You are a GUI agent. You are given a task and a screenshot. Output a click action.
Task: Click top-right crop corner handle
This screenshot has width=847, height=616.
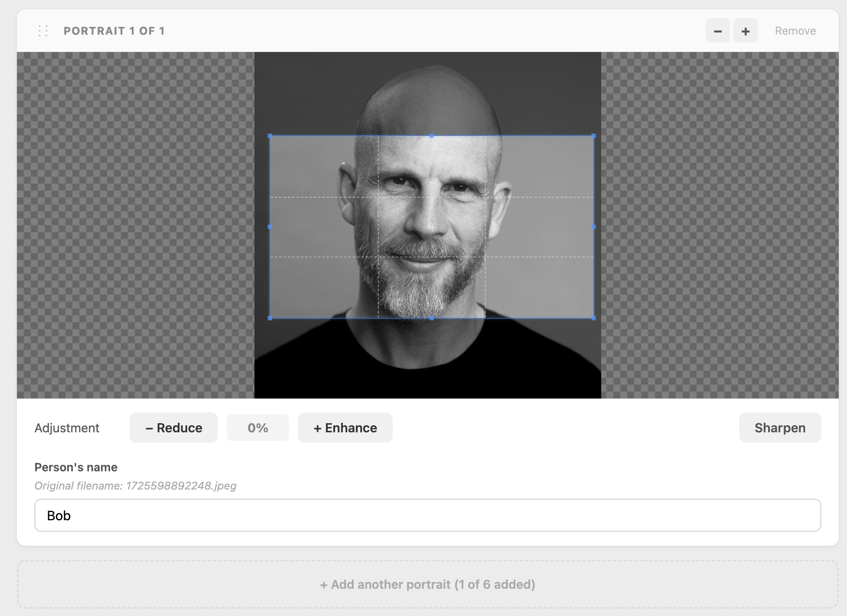593,136
